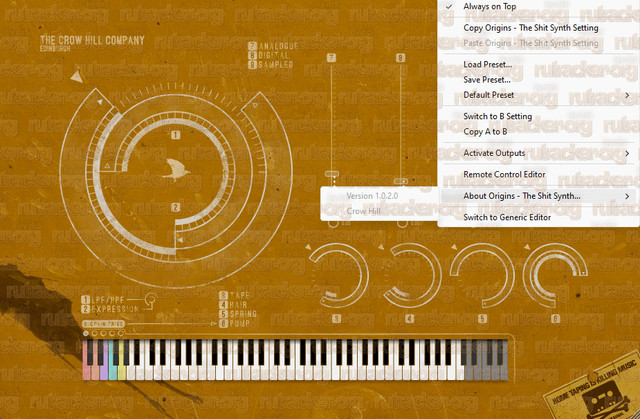
Task: Click the pink first key on the keyboard
Action: [86, 372]
